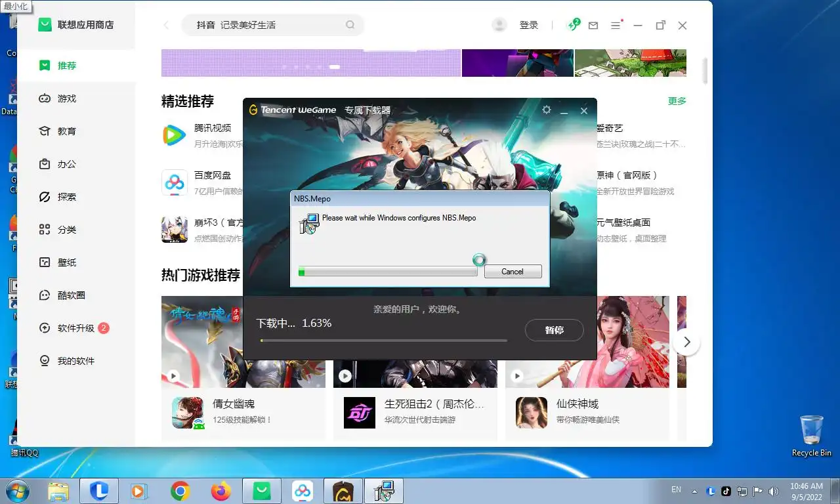Open the mail messages icon
The width and height of the screenshot is (840, 504).
click(593, 26)
